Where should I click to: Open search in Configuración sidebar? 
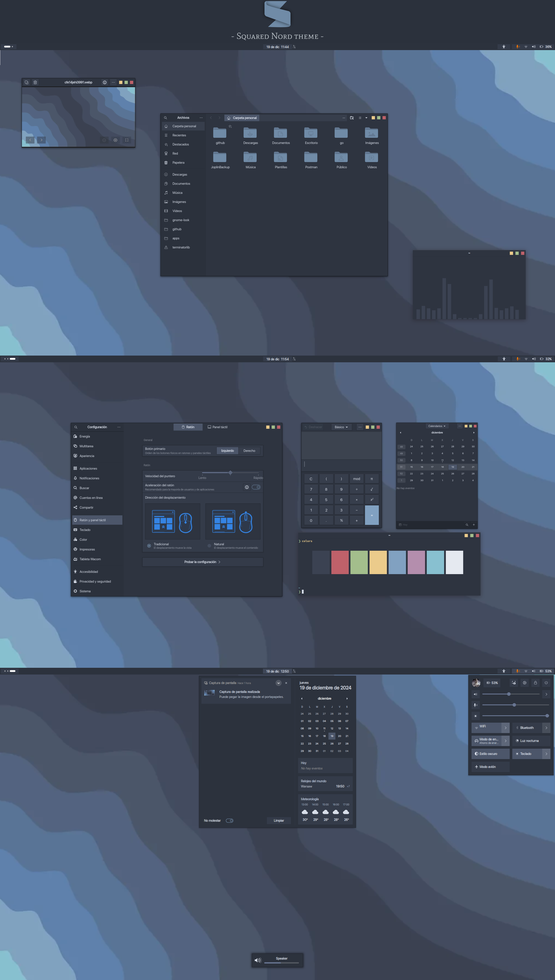[76, 427]
